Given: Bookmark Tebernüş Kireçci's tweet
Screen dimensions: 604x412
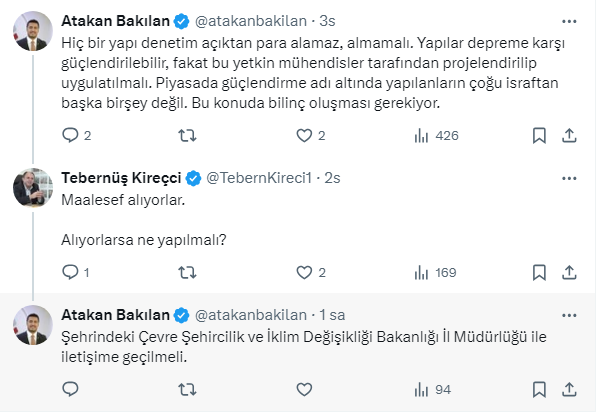Looking at the screenshot, I should [x=540, y=271].
